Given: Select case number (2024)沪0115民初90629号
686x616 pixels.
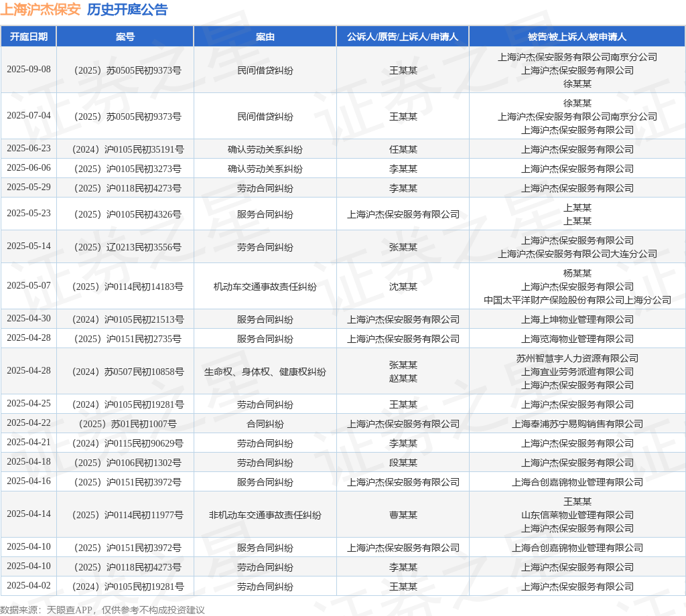Looking at the screenshot, I should coord(127,443).
